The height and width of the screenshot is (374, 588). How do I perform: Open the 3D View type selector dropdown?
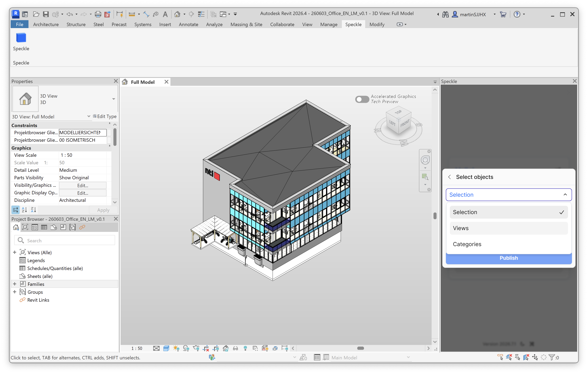113,99
